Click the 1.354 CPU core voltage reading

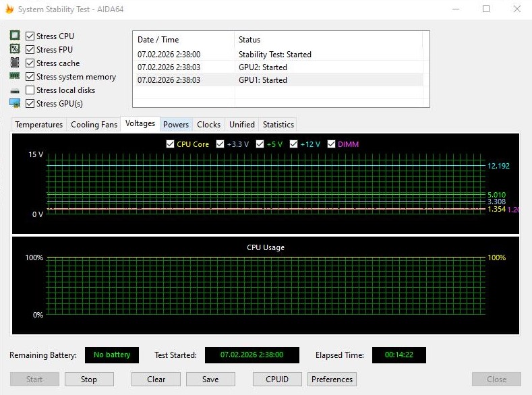(x=496, y=209)
